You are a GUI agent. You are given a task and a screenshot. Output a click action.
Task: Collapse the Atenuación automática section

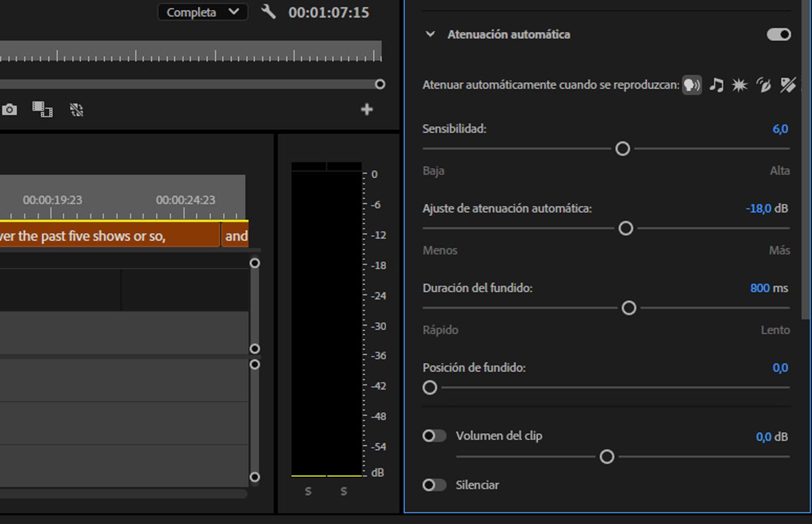click(430, 34)
